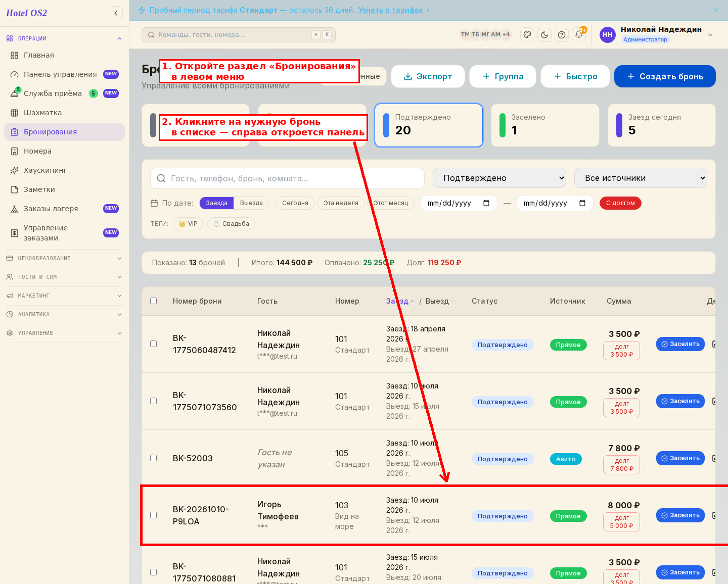
Task: Toggle dark mode moon icon
Action: tap(544, 35)
